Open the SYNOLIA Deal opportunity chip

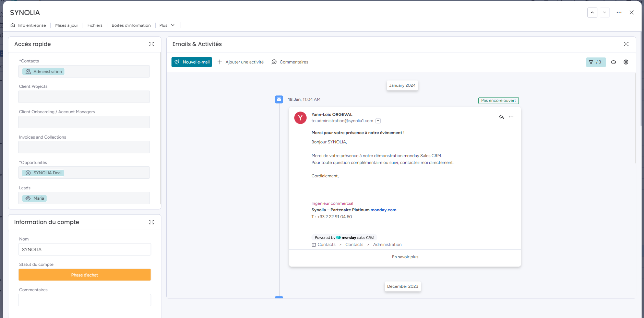[43, 173]
